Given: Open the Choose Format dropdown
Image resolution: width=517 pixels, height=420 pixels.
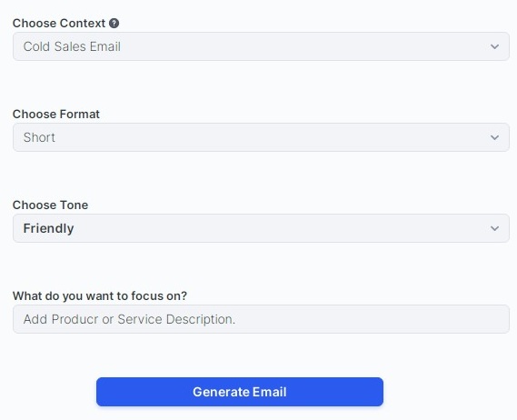Looking at the screenshot, I should 261,137.
